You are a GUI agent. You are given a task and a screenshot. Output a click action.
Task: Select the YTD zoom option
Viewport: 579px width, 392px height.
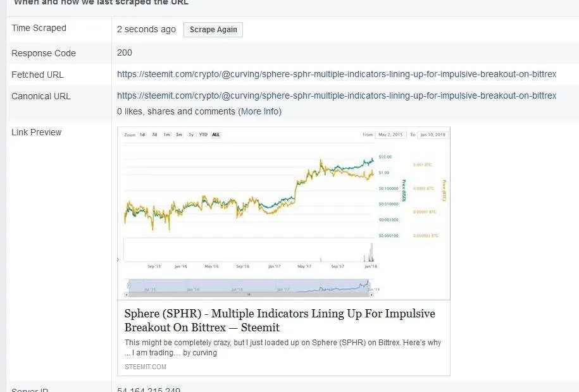pyautogui.click(x=204, y=135)
